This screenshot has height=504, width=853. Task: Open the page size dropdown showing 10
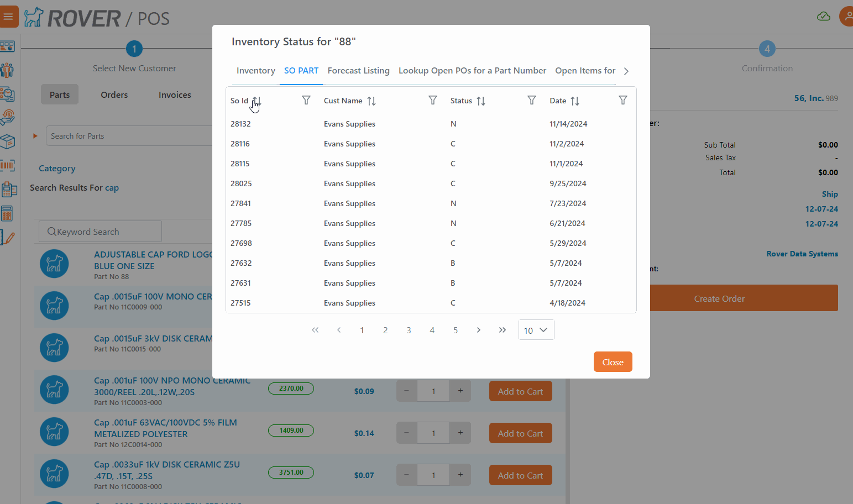tap(536, 329)
